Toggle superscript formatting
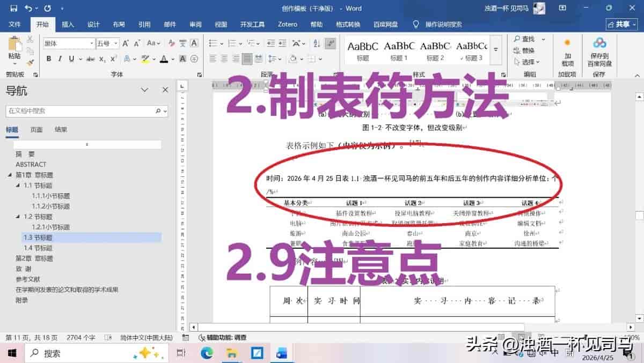 tap(114, 58)
